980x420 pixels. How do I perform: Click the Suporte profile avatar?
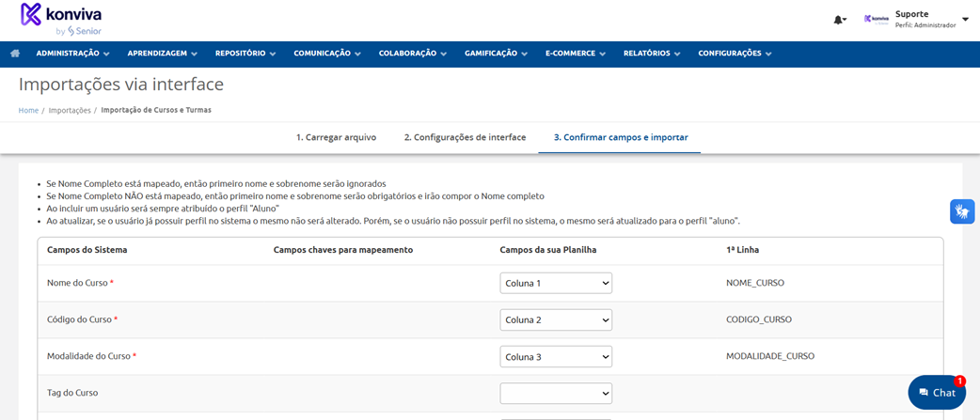877,19
